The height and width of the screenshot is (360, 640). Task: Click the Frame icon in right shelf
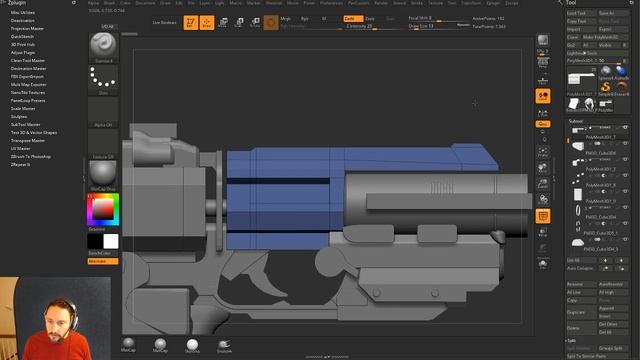coord(543,152)
